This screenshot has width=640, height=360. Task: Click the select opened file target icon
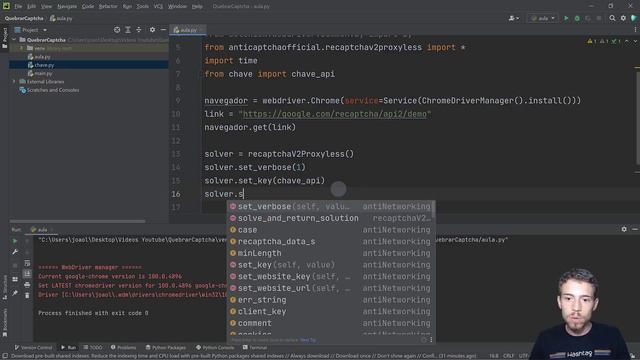pos(117,30)
